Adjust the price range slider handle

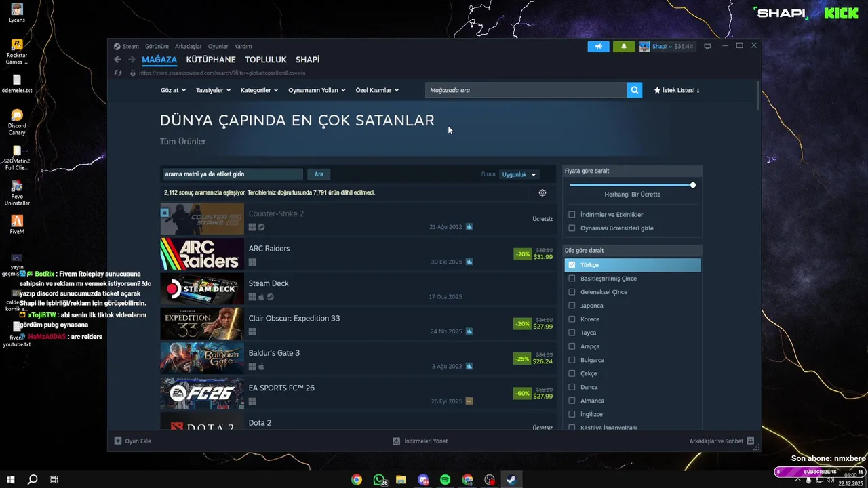692,185
